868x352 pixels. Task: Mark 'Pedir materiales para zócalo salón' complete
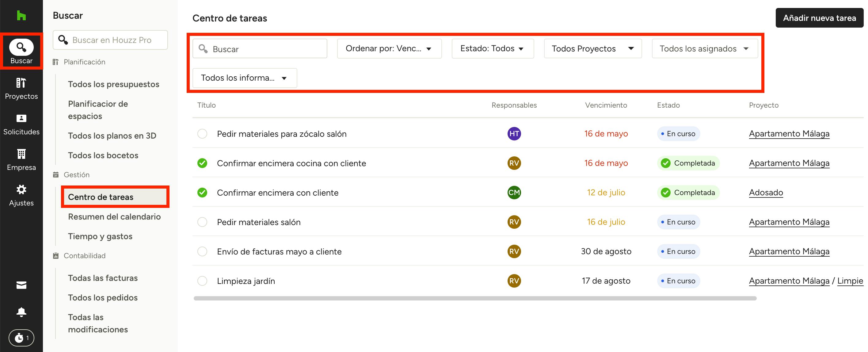[202, 134]
